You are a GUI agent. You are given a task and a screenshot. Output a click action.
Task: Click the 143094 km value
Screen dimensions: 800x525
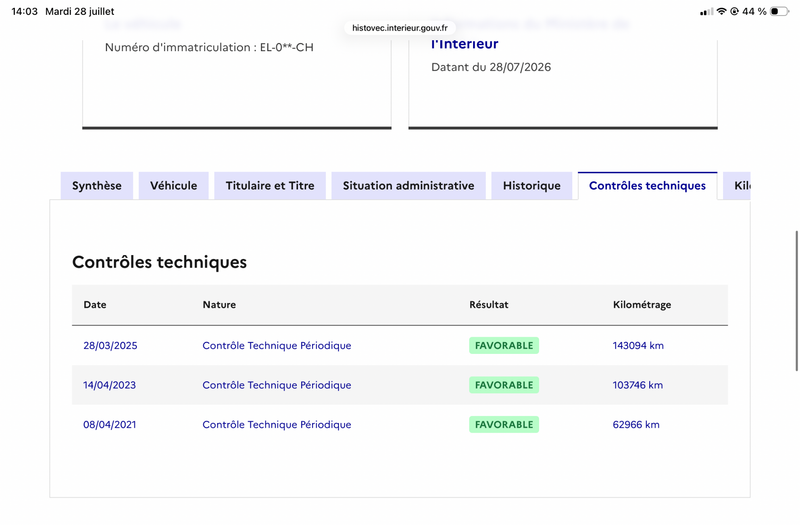click(638, 345)
